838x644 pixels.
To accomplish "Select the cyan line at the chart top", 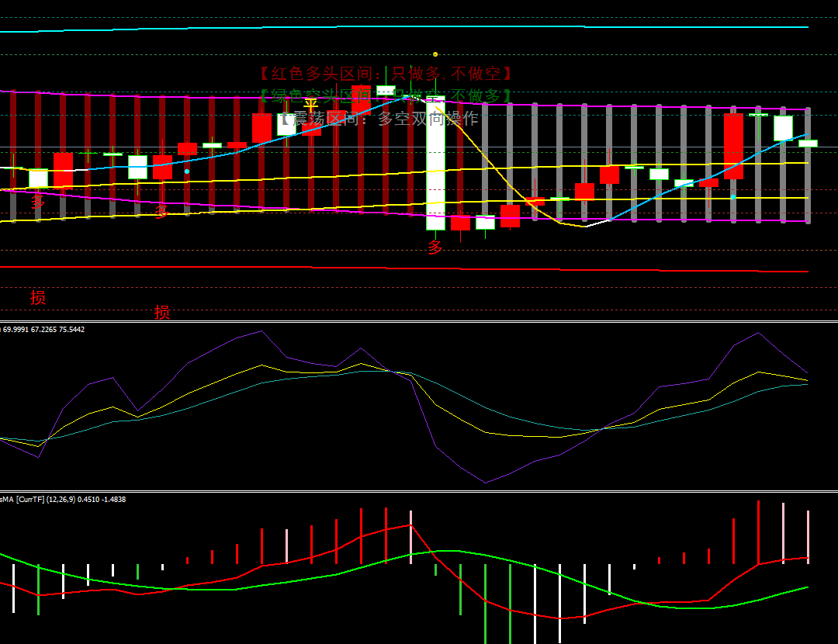I will 388,28.
